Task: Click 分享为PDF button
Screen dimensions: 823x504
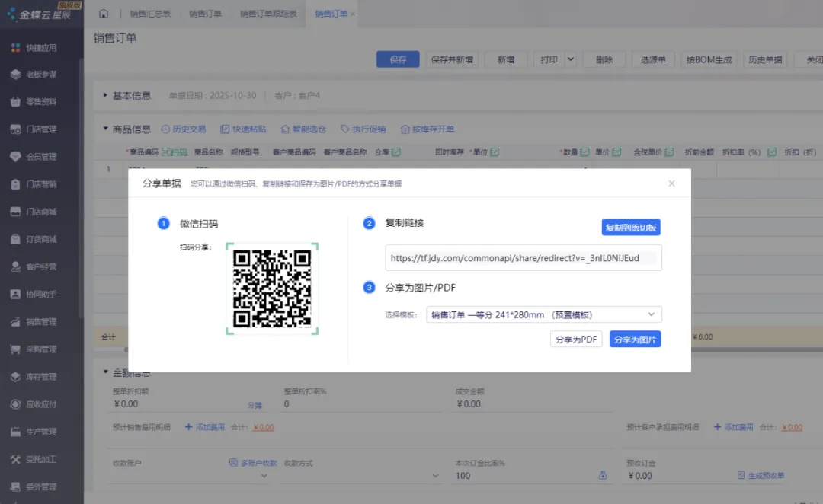Action: pyautogui.click(x=576, y=340)
